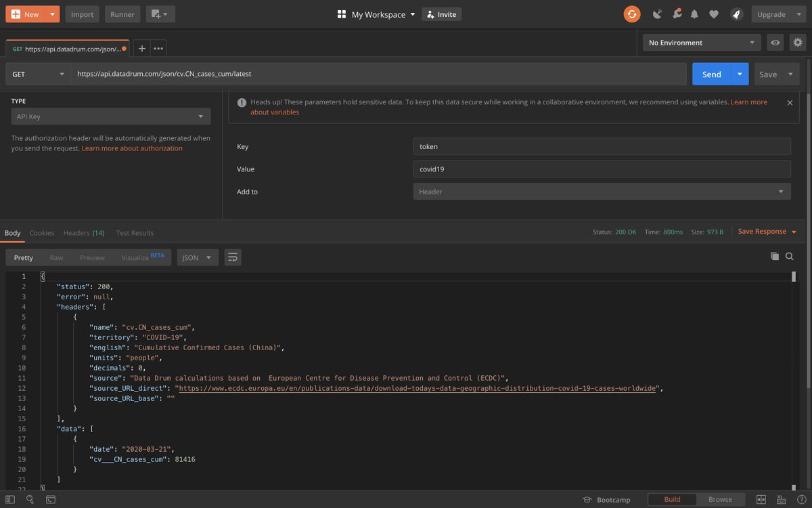Image resolution: width=812 pixels, height=508 pixels.
Task: Click the 81416 cases value in response
Action: pos(185,459)
